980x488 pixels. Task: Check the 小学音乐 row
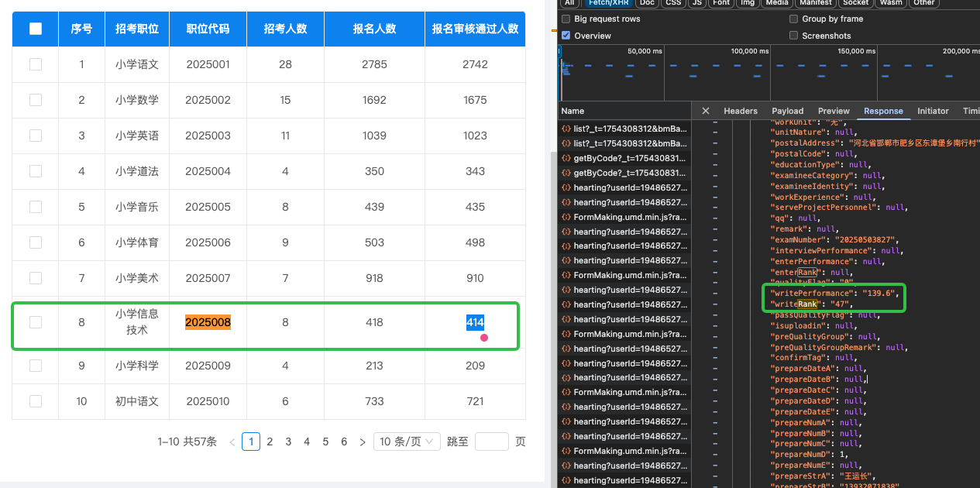click(36, 207)
